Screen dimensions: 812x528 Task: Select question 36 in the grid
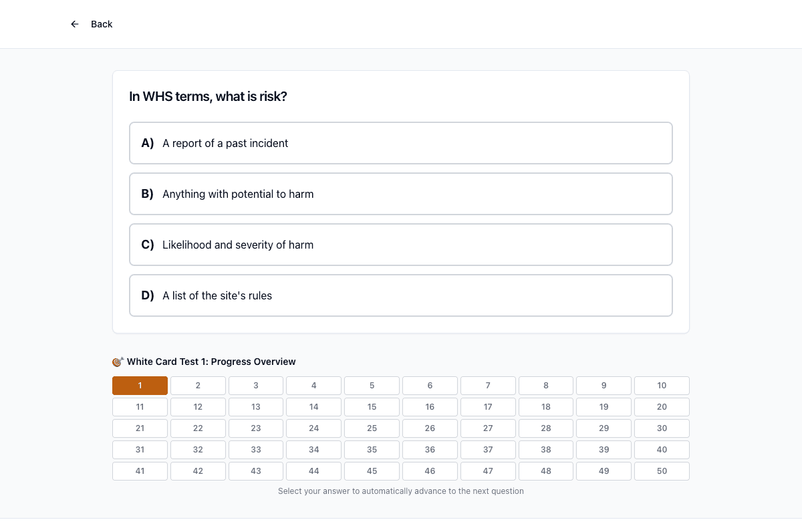(x=430, y=450)
